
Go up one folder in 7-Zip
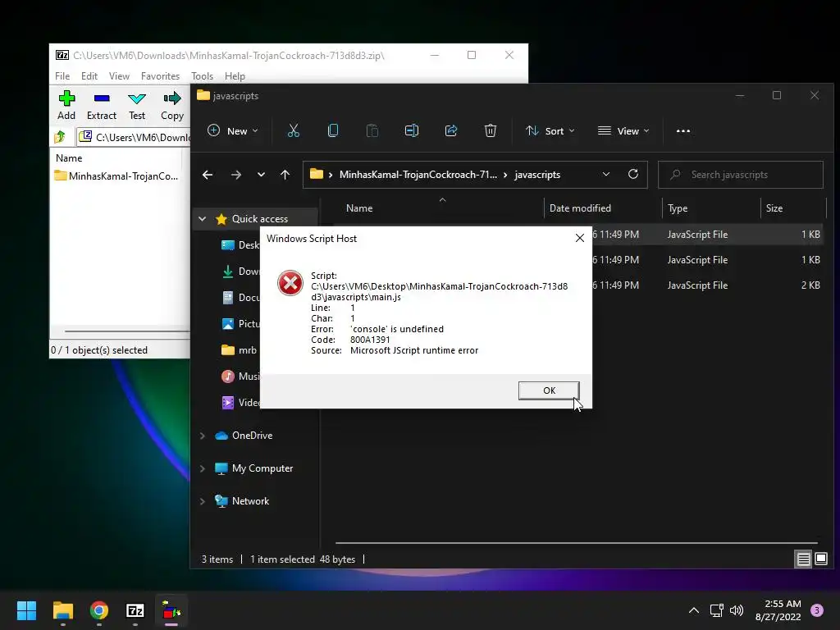pyautogui.click(x=60, y=137)
